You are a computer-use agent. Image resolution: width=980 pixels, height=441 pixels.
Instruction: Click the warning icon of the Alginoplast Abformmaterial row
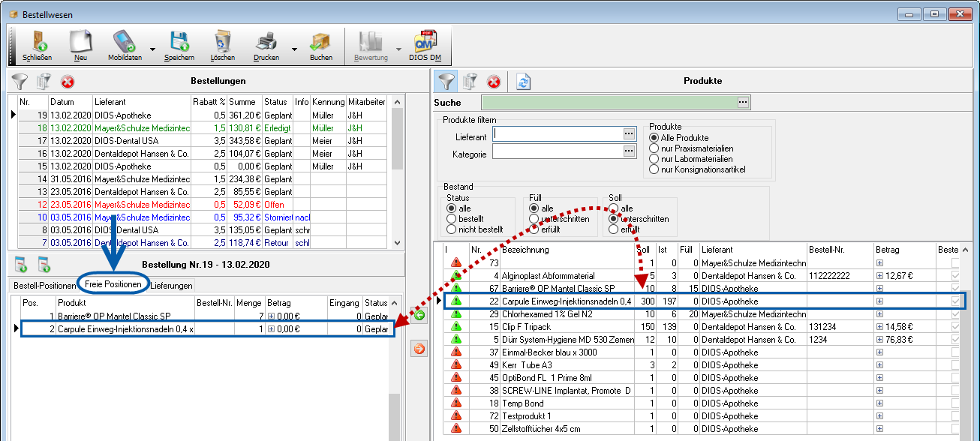(455, 276)
